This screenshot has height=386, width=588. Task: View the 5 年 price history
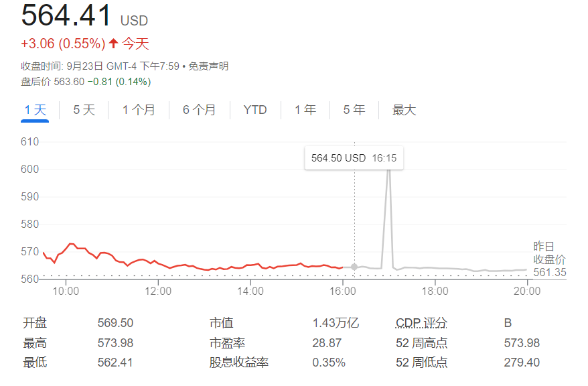[x=354, y=110]
